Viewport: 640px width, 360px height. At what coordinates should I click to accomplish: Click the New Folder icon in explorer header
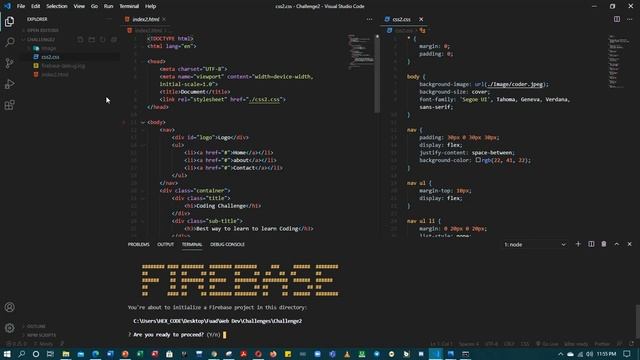(x=91, y=40)
